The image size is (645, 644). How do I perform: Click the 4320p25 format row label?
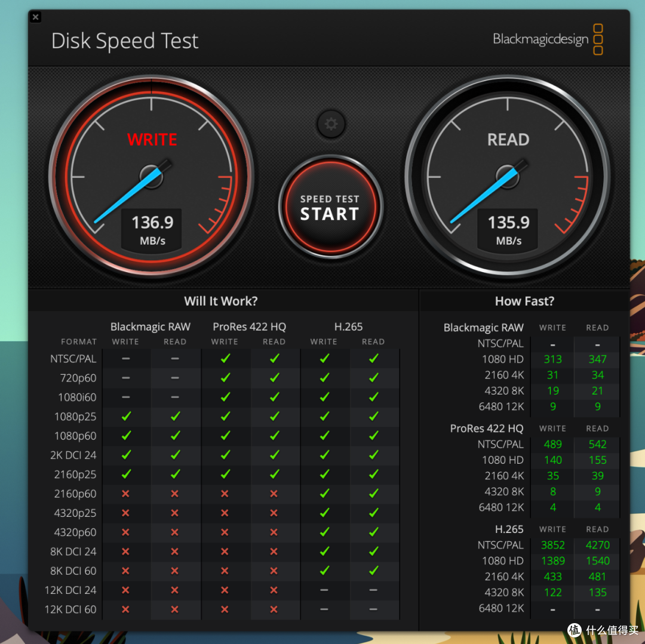pyautogui.click(x=75, y=513)
